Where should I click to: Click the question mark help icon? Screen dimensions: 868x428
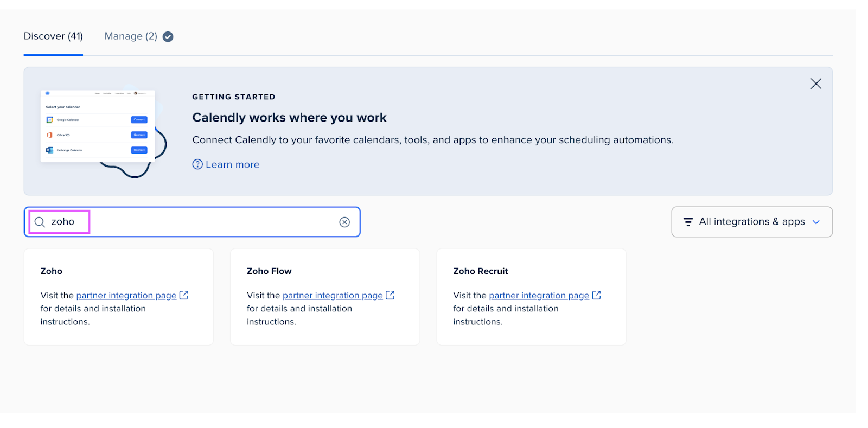(x=197, y=164)
